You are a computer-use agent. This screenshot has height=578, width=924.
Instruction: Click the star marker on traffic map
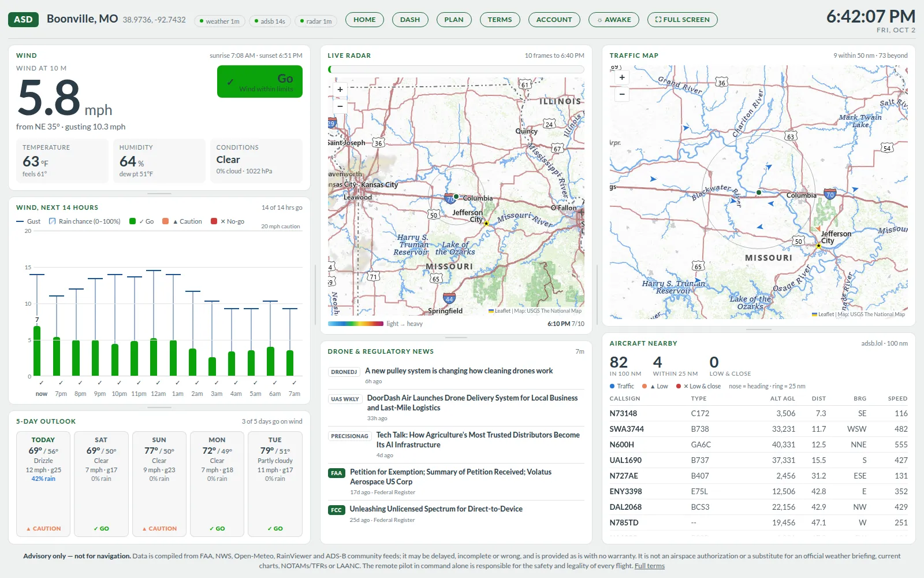818,246
